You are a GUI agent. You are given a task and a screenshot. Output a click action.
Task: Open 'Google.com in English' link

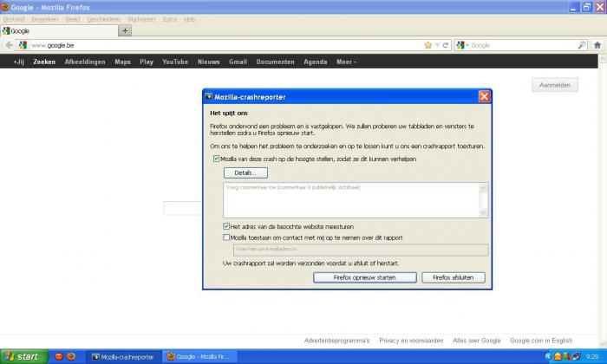click(x=541, y=341)
